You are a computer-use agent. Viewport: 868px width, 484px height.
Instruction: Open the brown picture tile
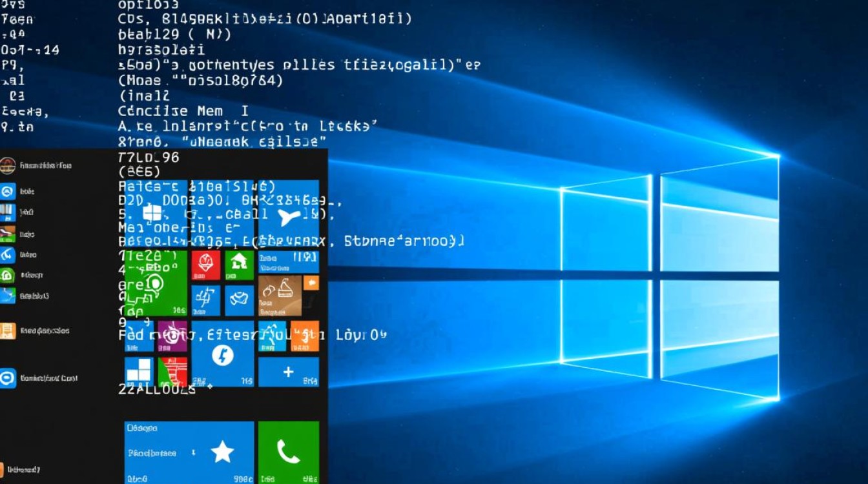pos(280,296)
